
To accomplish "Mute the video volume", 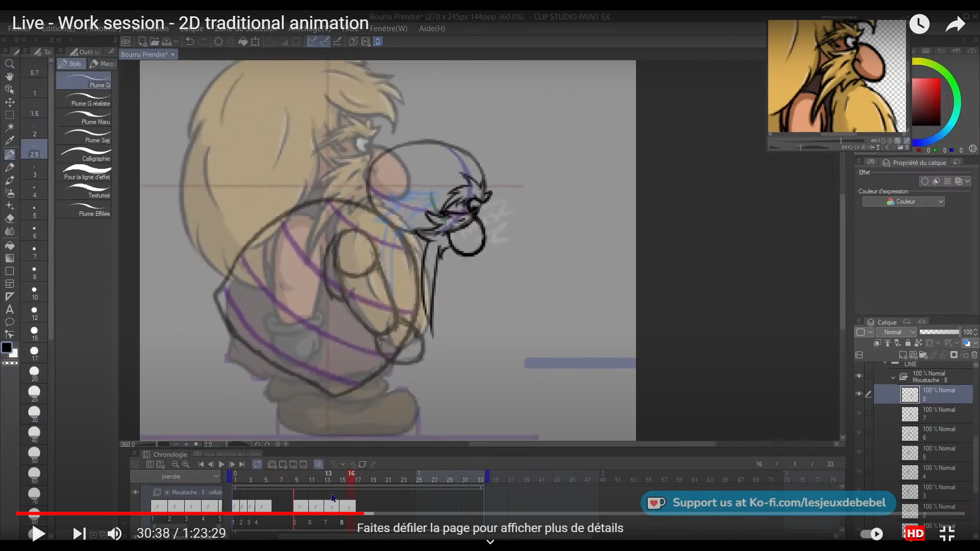I will 114,534.
